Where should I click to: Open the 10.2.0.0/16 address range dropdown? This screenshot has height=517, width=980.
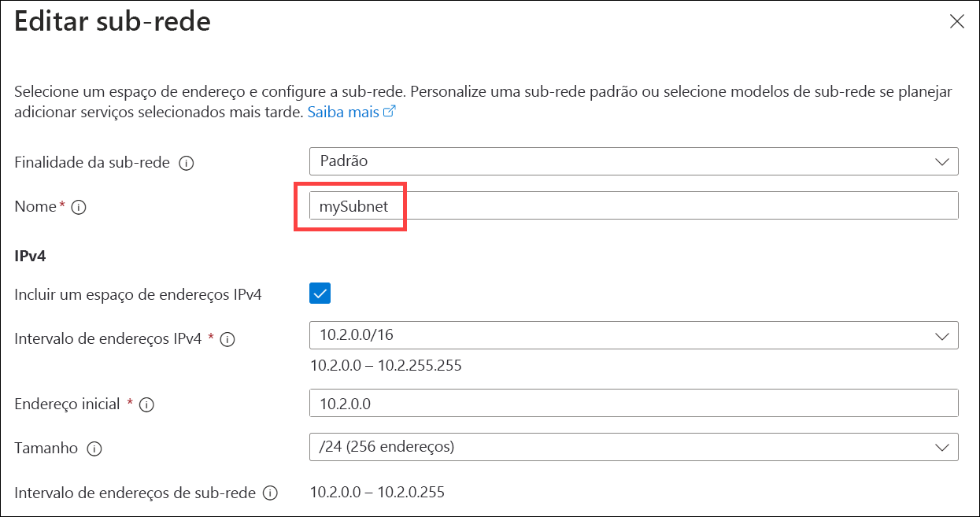[633, 335]
